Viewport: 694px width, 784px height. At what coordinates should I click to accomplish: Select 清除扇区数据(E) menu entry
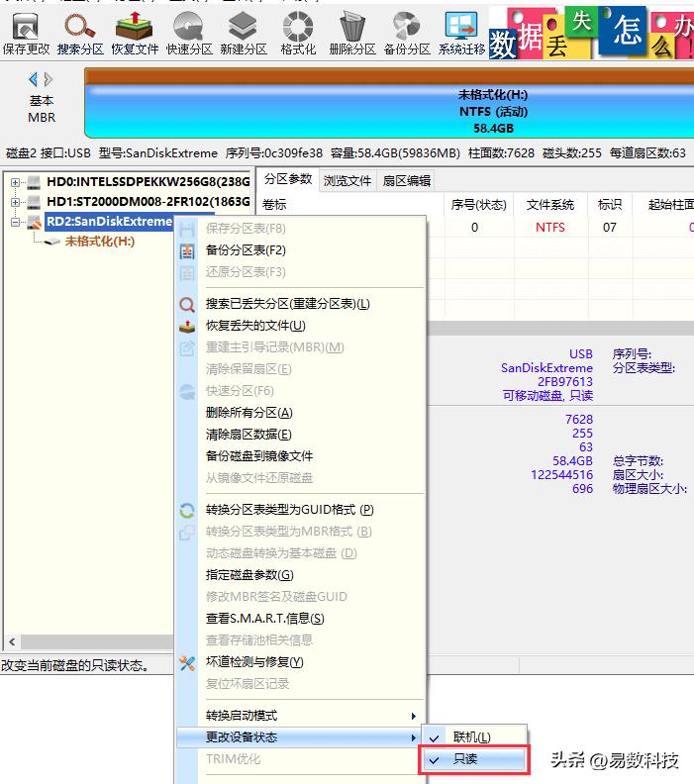[300, 435]
